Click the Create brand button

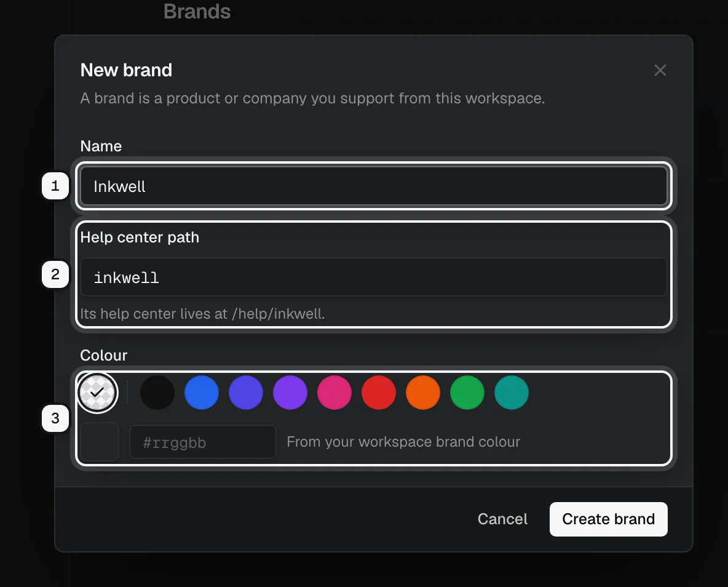tap(608, 519)
